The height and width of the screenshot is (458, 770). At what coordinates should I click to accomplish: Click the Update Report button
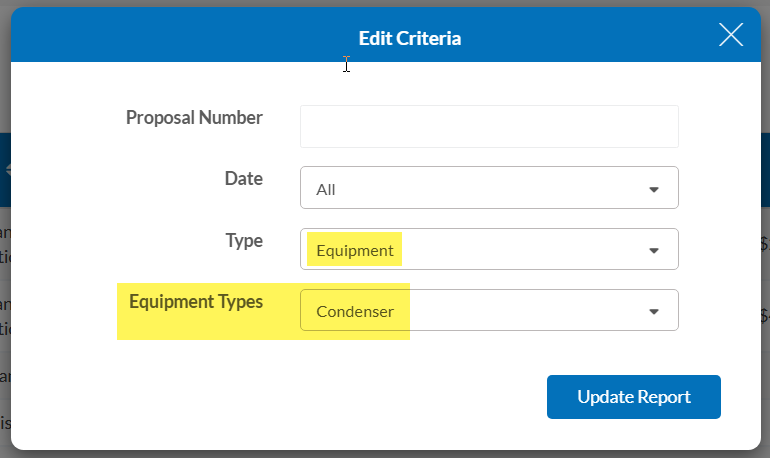tap(633, 397)
